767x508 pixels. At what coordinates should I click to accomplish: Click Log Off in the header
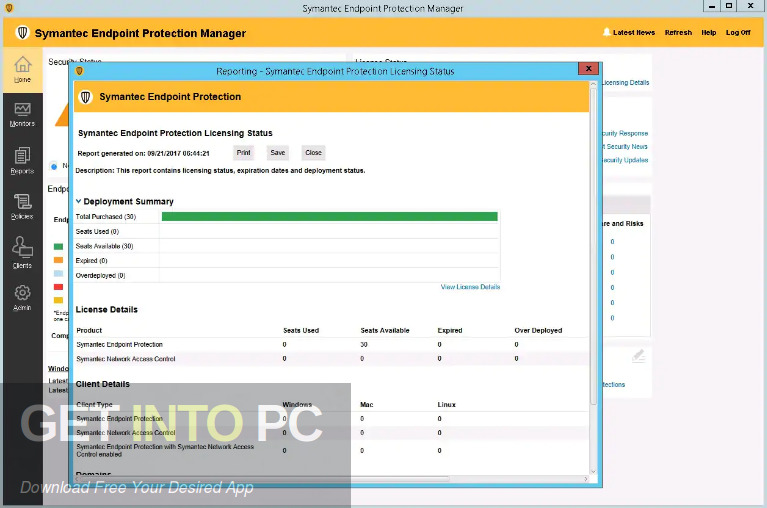coord(738,32)
